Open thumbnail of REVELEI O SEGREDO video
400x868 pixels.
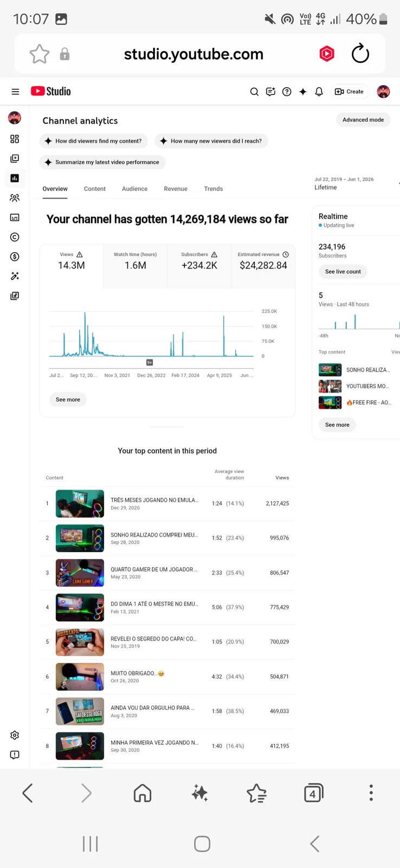(80, 642)
